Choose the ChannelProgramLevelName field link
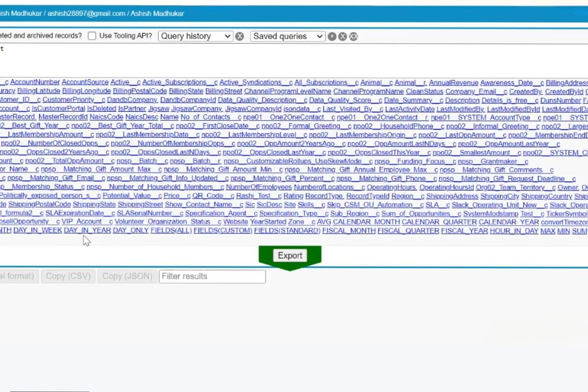This screenshot has height=392, width=588. [x=288, y=91]
